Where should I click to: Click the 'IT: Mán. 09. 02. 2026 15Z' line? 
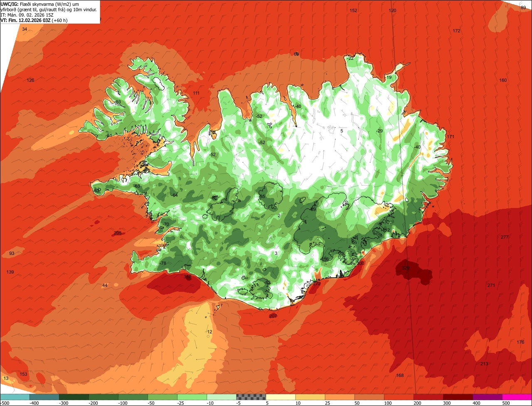[x=27, y=15]
